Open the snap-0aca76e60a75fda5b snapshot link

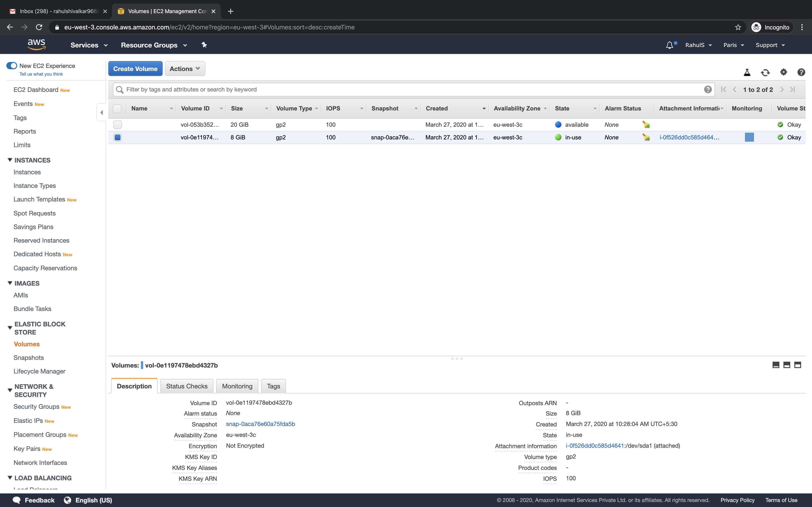click(260, 423)
